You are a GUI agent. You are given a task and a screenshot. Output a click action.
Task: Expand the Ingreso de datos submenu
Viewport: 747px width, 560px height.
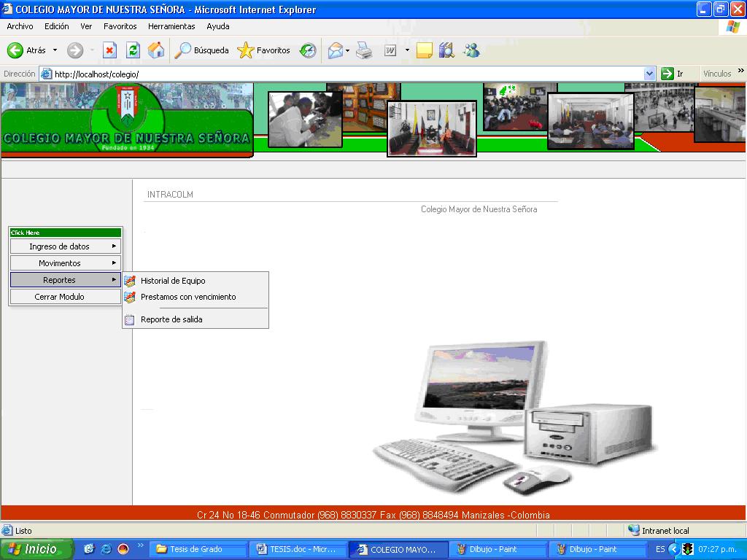65,246
